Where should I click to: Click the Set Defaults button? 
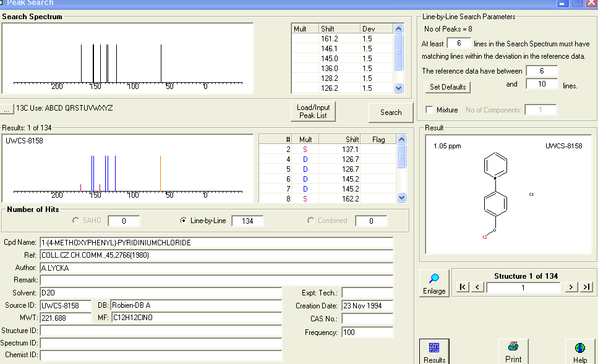[x=448, y=87]
